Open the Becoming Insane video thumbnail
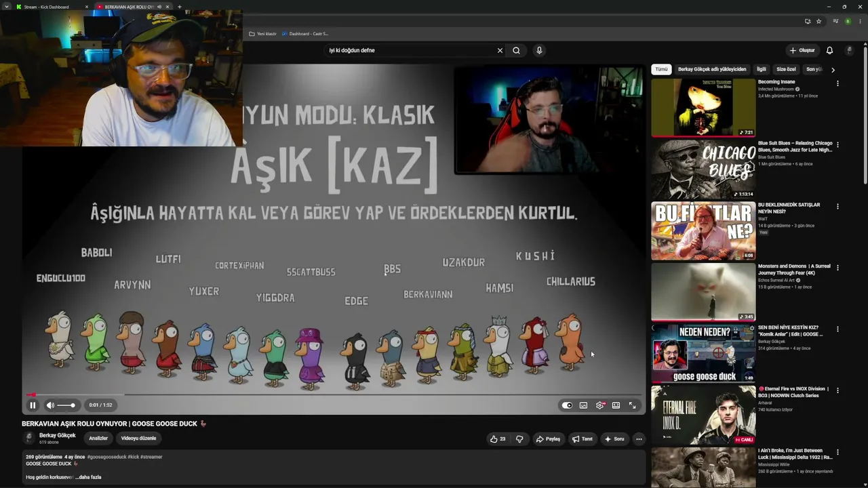 703,108
